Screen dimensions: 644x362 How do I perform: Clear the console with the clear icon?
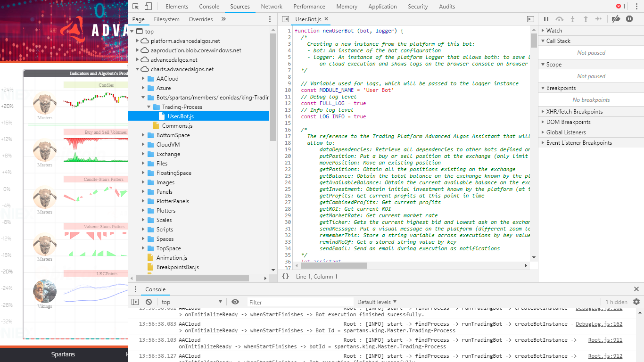tap(149, 302)
